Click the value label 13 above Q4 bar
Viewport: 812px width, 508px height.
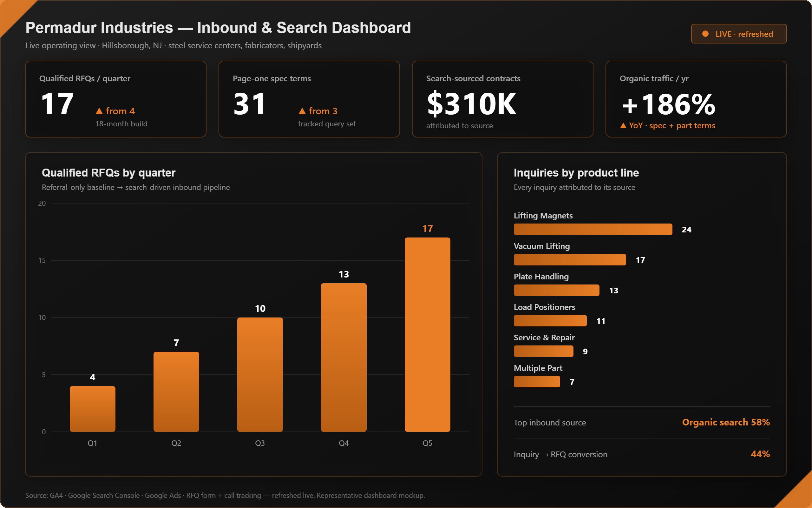tap(344, 274)
